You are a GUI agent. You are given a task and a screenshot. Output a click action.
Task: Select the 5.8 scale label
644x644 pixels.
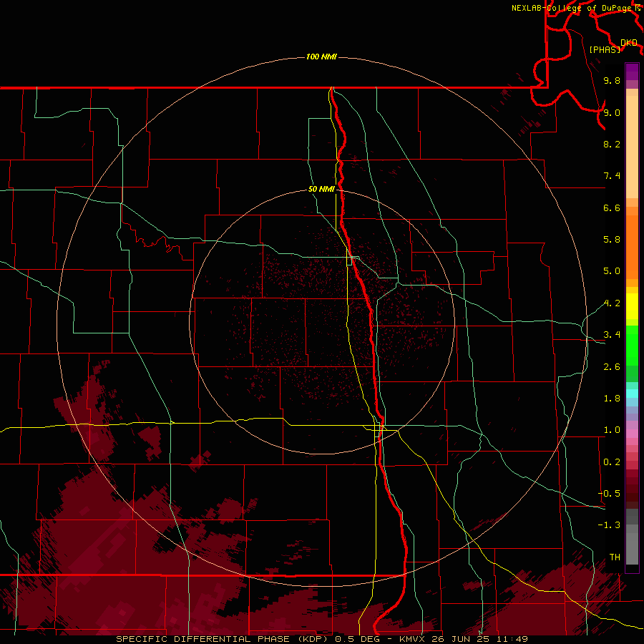tap(612, 240)
